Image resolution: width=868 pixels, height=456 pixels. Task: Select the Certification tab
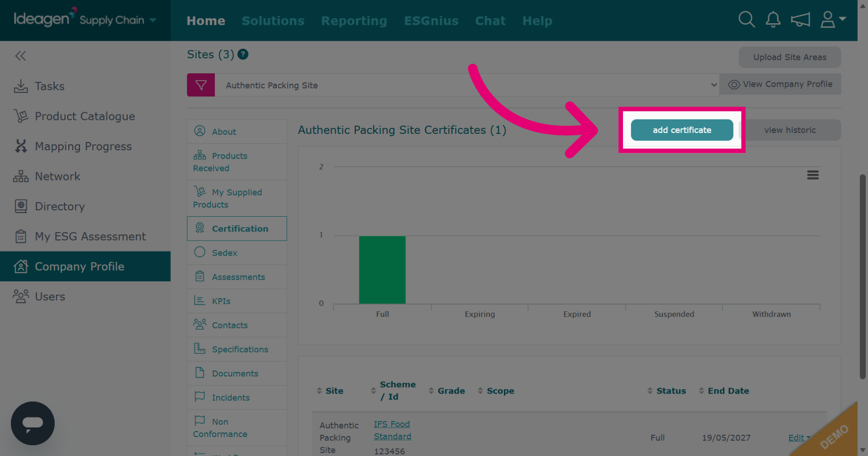(x=237, y=228)
